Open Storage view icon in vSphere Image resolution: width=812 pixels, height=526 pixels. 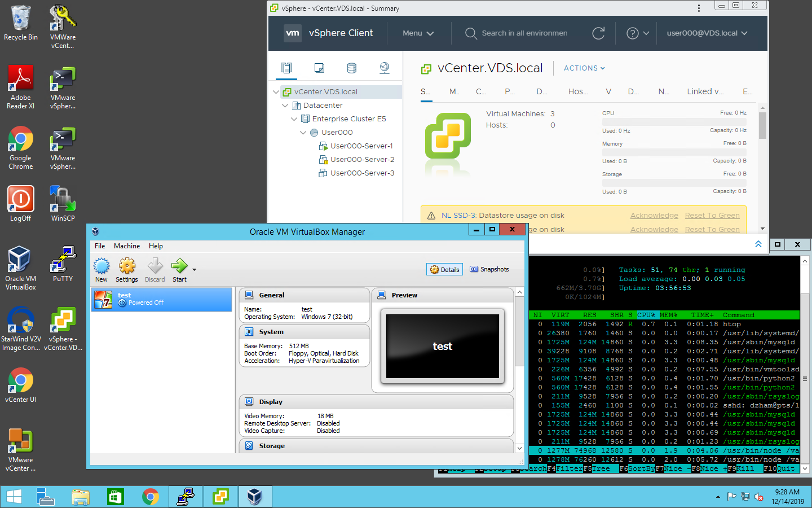point(352,68)
